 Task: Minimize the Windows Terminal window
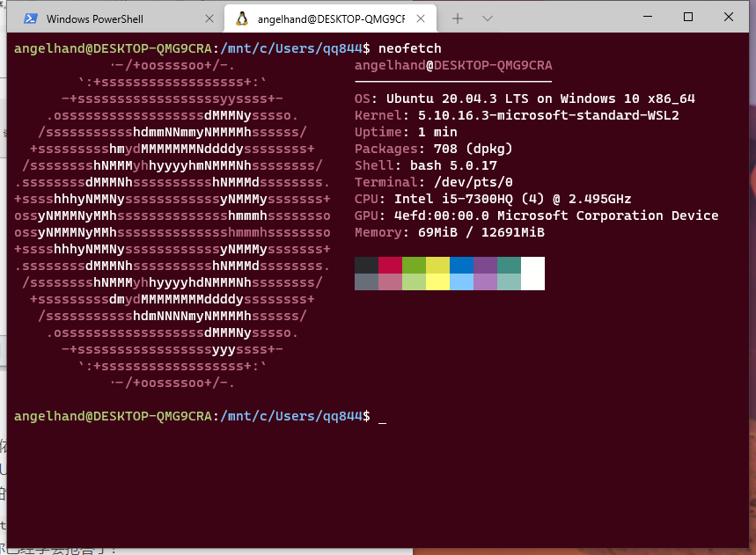[648, 17]
